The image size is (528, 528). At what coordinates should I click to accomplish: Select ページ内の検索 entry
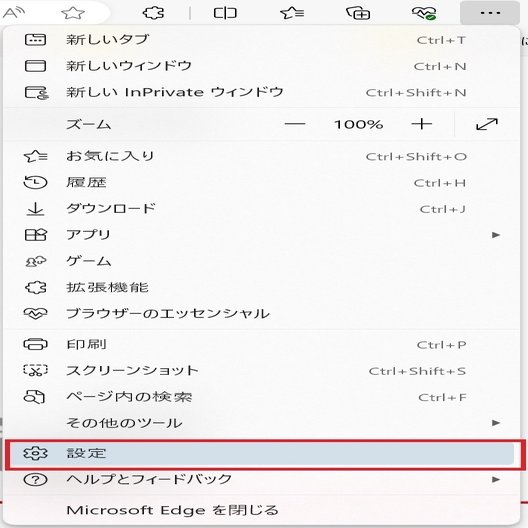pos(261,397)
